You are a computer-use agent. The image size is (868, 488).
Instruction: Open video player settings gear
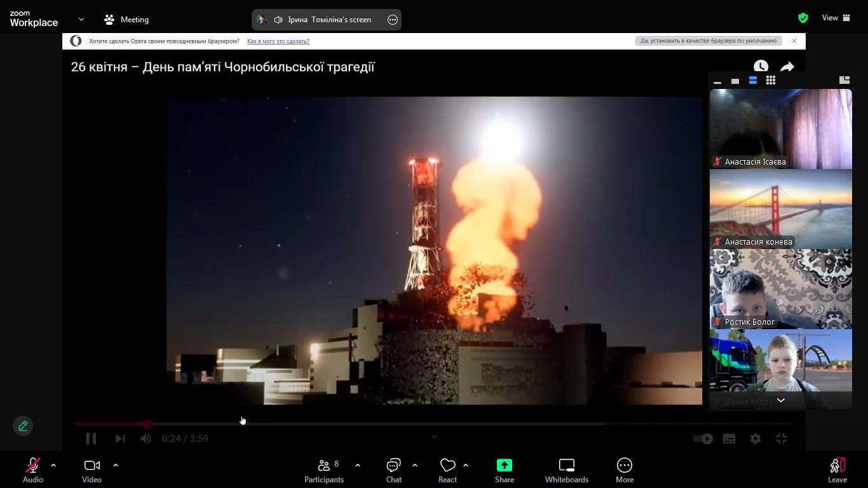[755, 438]
